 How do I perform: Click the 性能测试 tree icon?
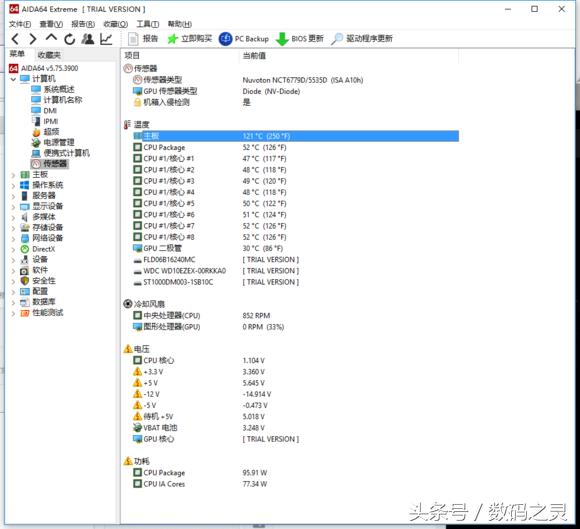[24, 313]
